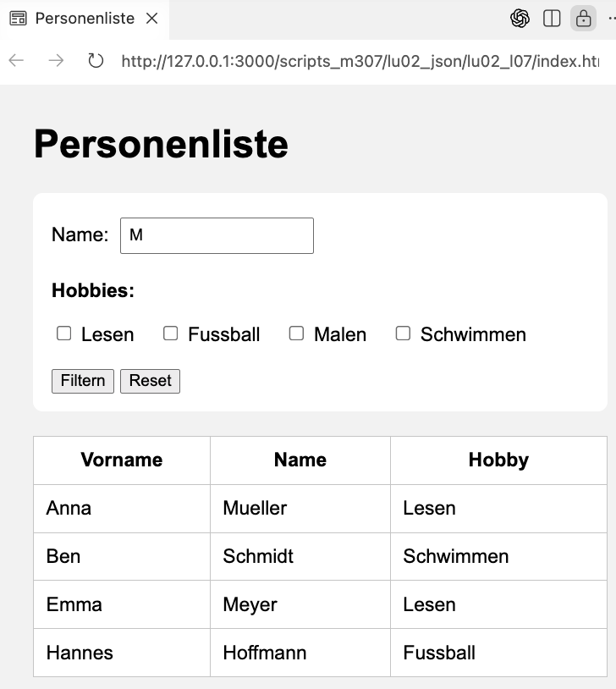Toggle the split view icon

(552, 19)
